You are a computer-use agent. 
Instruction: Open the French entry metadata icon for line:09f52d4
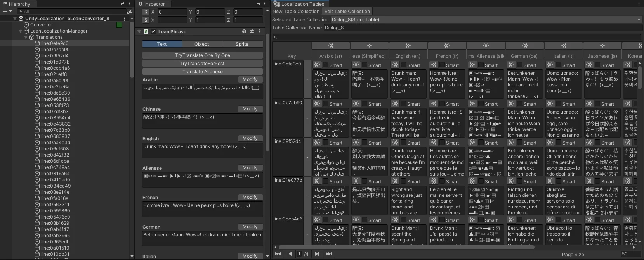click(x=434, y=142)
